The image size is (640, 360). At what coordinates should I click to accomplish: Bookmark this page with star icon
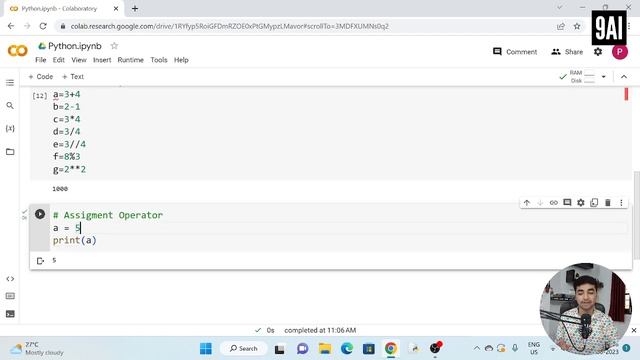point(577,26)
